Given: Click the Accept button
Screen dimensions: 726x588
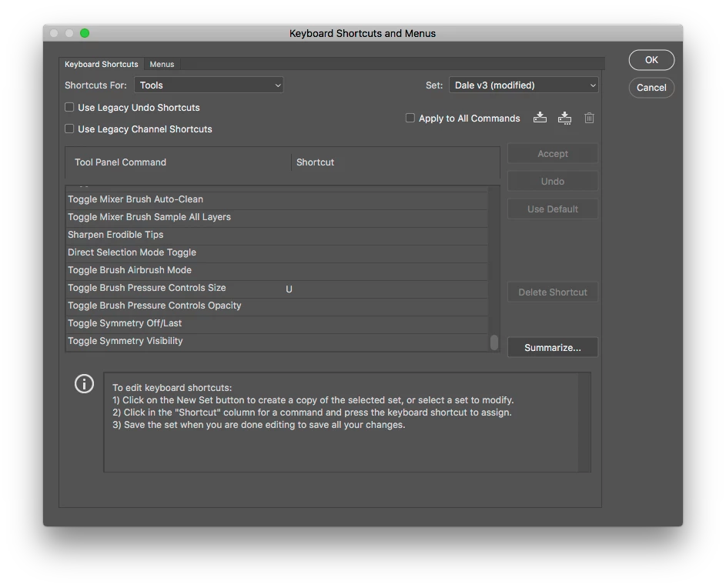Looking at the screenshot, I should [552, 154].
